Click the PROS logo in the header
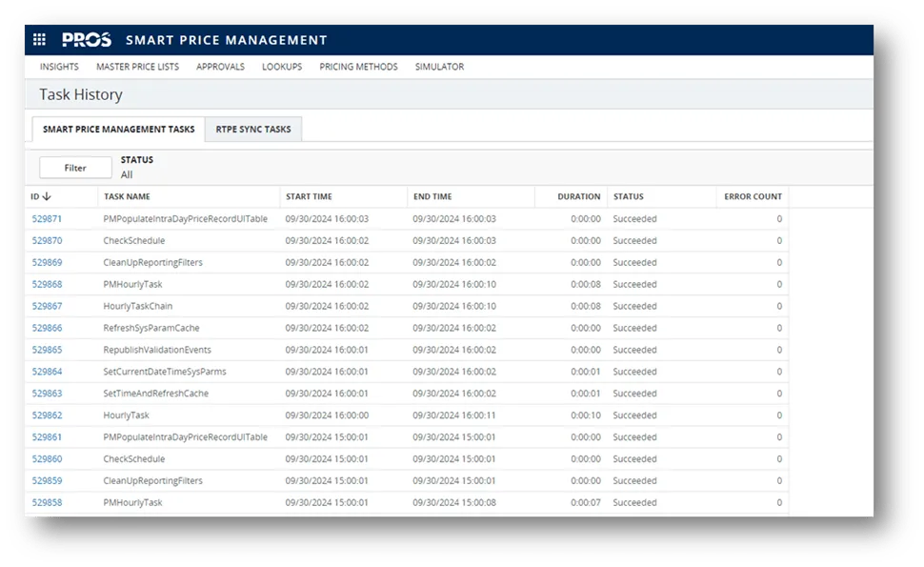924x567 pixels. 85,39
